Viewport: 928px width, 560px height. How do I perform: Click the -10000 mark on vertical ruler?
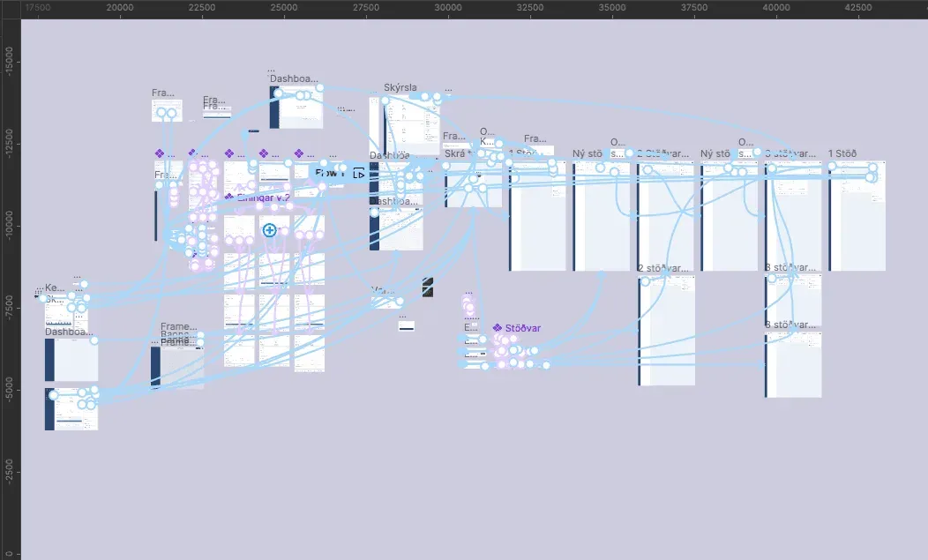click(x=8, y=226)
